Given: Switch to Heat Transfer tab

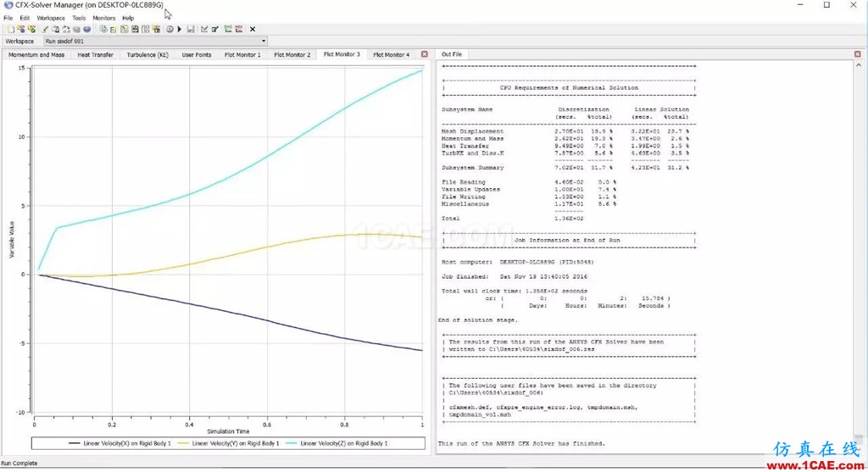Looking at the screenshot, I should [x=95, y=55].
